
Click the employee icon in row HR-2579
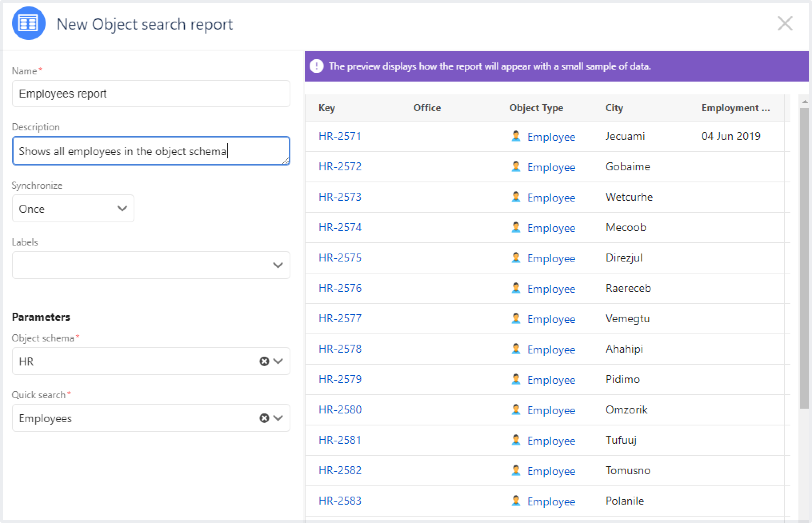(x=516, y=379)
